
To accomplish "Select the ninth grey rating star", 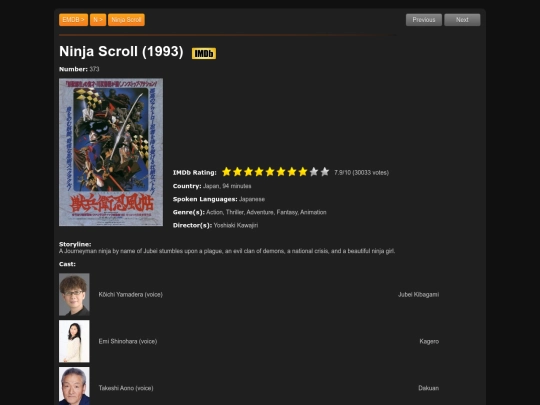I will (x=314, y=172).
